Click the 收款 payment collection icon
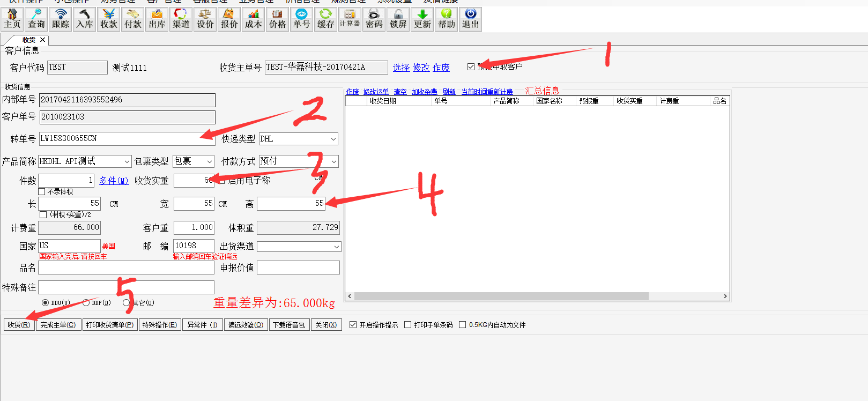Image resolution: width=868 pixels, height=401 pixels. coord(109,19)
